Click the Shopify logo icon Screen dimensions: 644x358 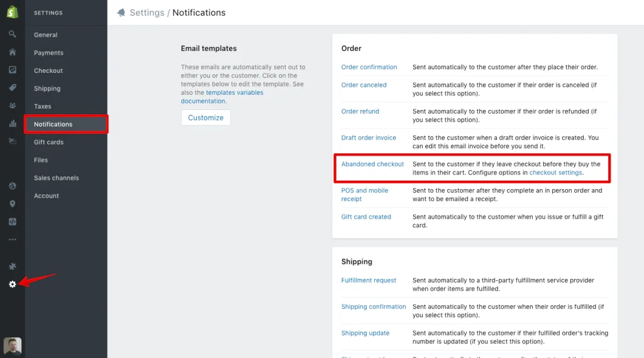[13, 13]
